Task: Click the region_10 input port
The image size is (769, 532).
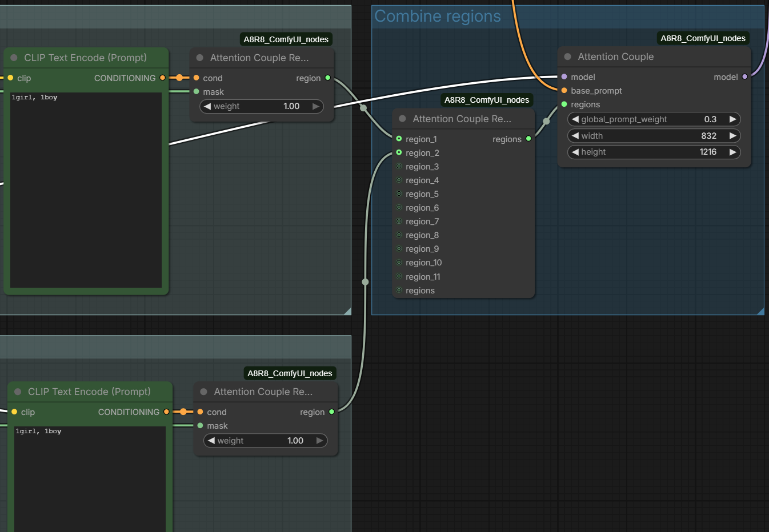Action: point(399,262)
